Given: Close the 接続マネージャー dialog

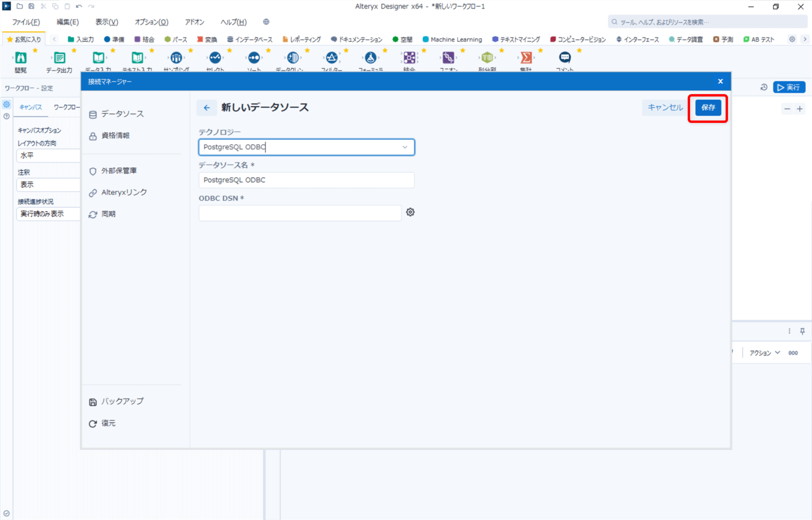Looking at the screenshot, I should tap(720, 81).
